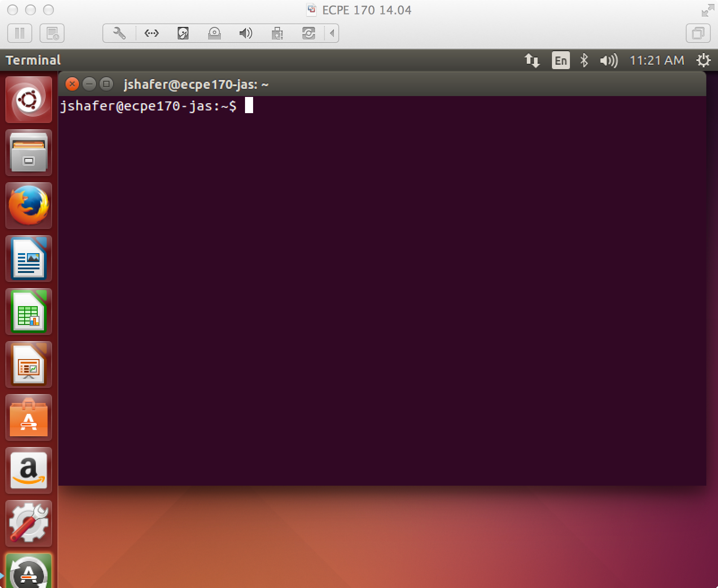Click the Ubuntu dash home button
The width and height of the screenshot is (718, 588).
pyautogui.click(x=28, y=99)
